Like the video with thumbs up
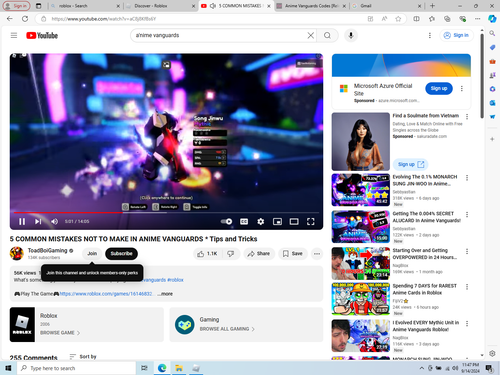Image resolution: width=500 pixels, height=375 pixels. point(207,254)
